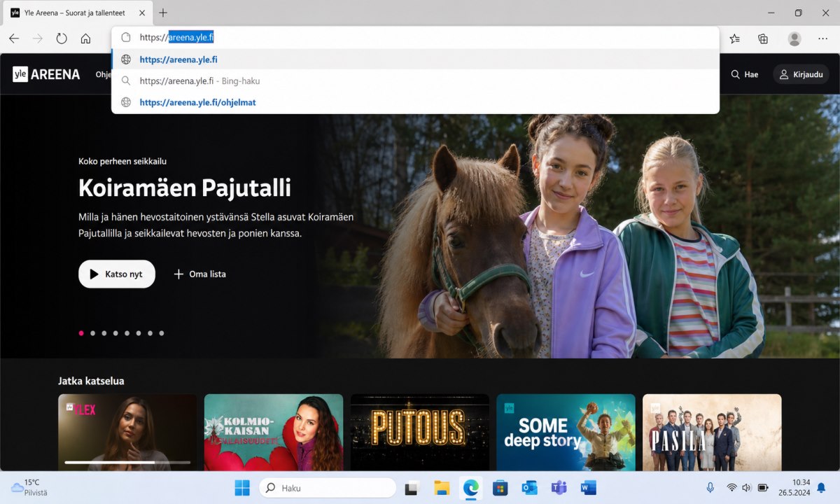The height and width of the screenshot is (504, 840).
Task: Open Task View on the taskbar
Action: click(412, 488)
